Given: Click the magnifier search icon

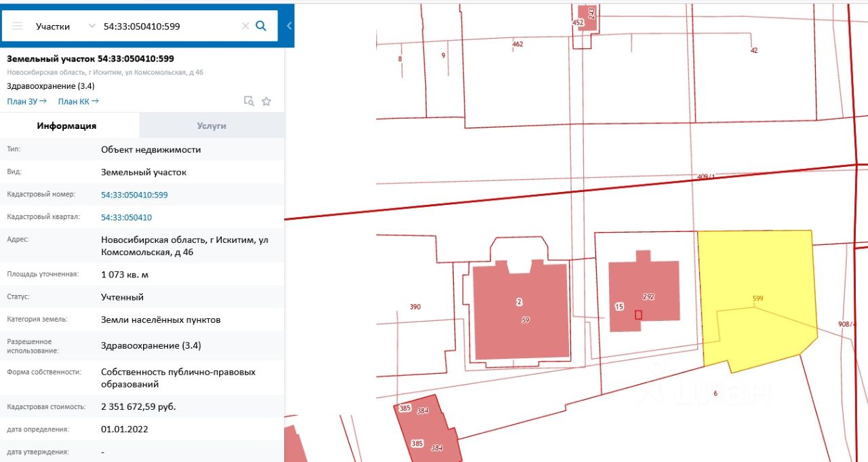Looking at the screenshot, I should click(261, 26).
